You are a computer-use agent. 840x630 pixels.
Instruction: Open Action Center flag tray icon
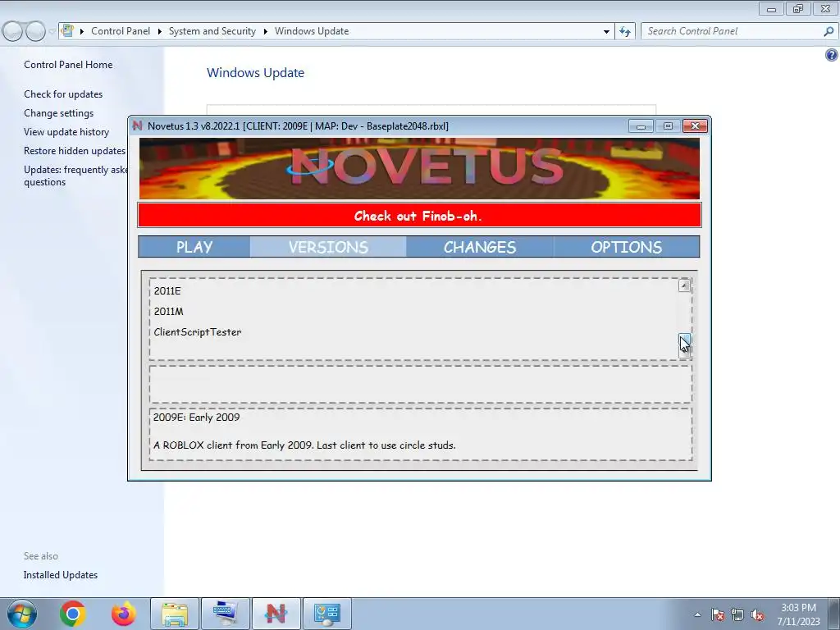tap(717, 614)
